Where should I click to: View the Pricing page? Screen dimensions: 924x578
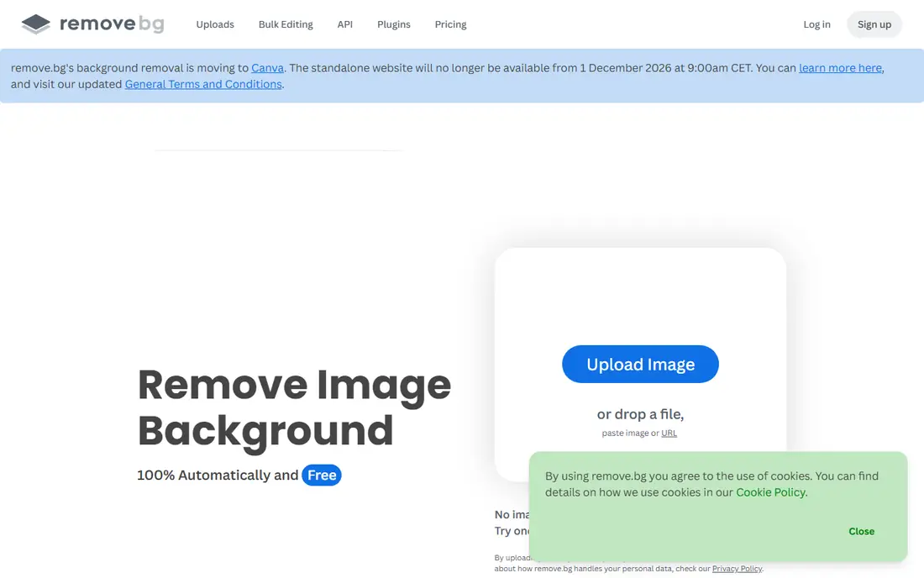point(450,24)
